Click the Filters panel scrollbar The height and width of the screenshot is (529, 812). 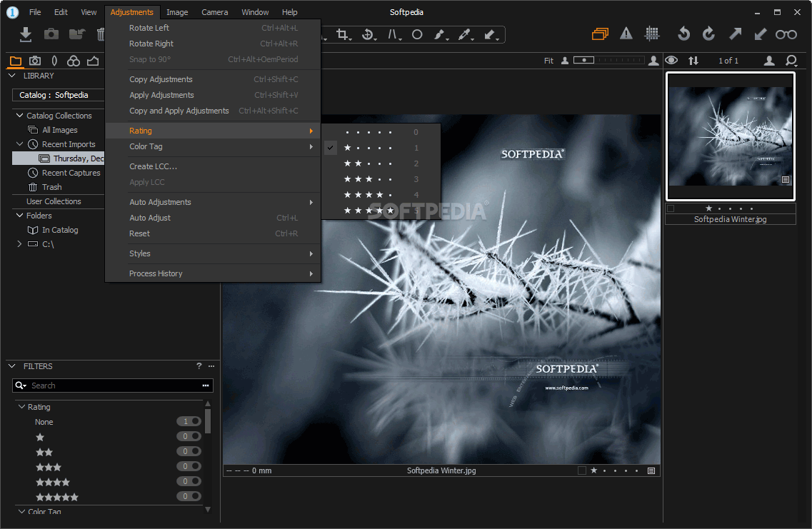(x=208, y=420)
